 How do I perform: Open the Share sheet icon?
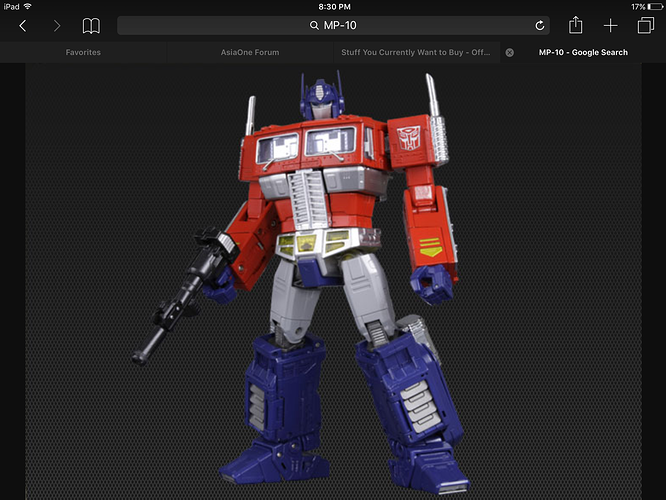pos(576,26)
